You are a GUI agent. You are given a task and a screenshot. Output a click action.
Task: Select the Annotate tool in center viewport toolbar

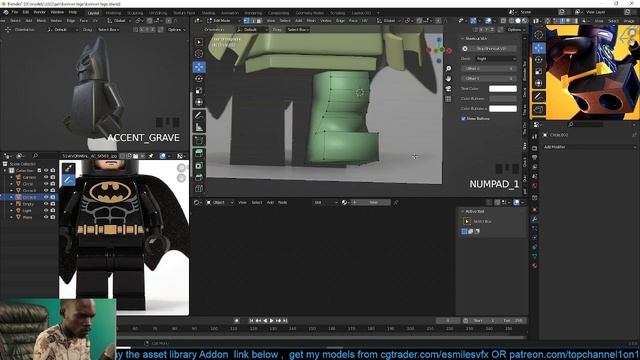[x=199, y=116]
